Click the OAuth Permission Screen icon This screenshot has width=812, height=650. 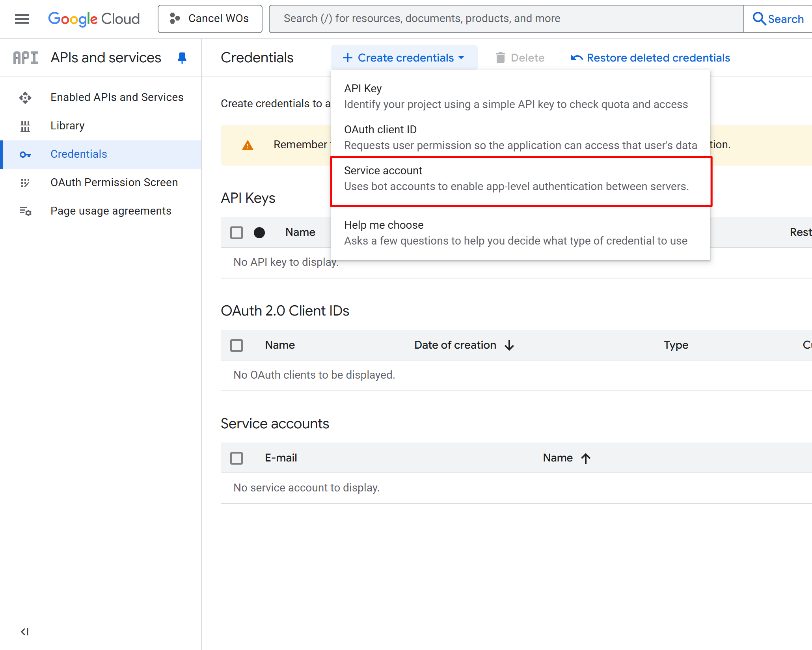point(25,183)
